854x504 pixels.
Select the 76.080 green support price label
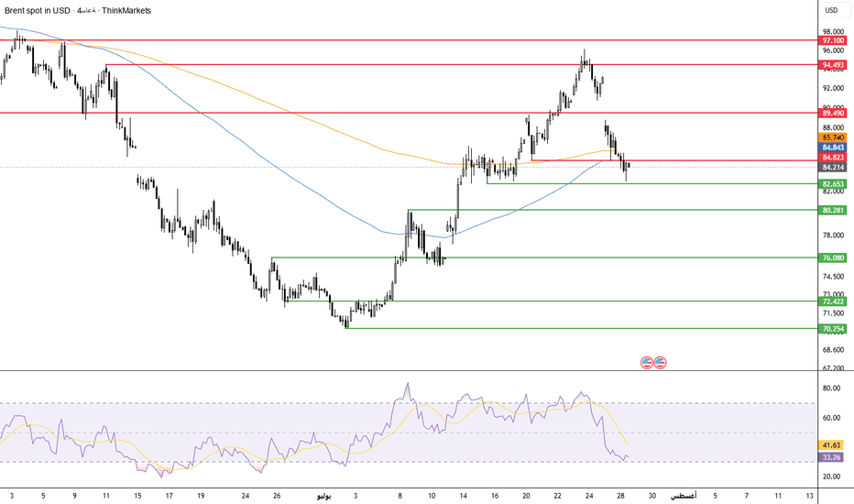pos(833,258)
